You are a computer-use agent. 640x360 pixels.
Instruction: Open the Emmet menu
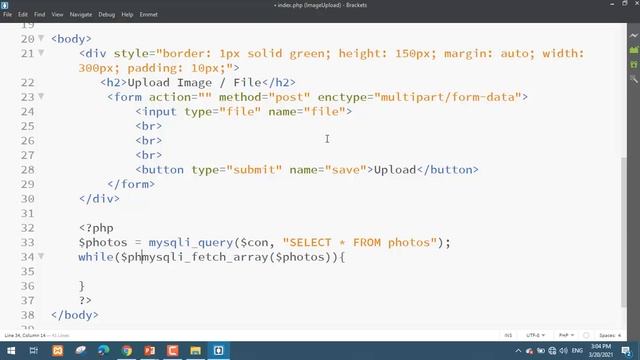click(x=149, y=14)
